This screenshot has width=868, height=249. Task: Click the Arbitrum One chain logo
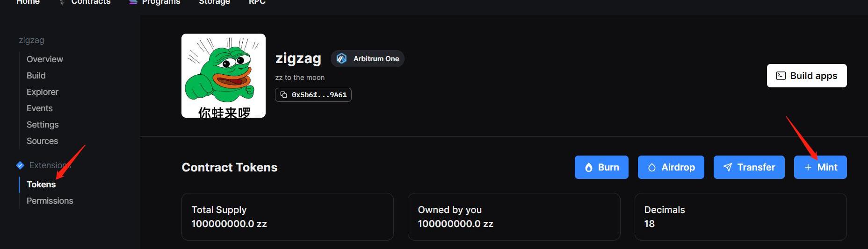(342, 59)
